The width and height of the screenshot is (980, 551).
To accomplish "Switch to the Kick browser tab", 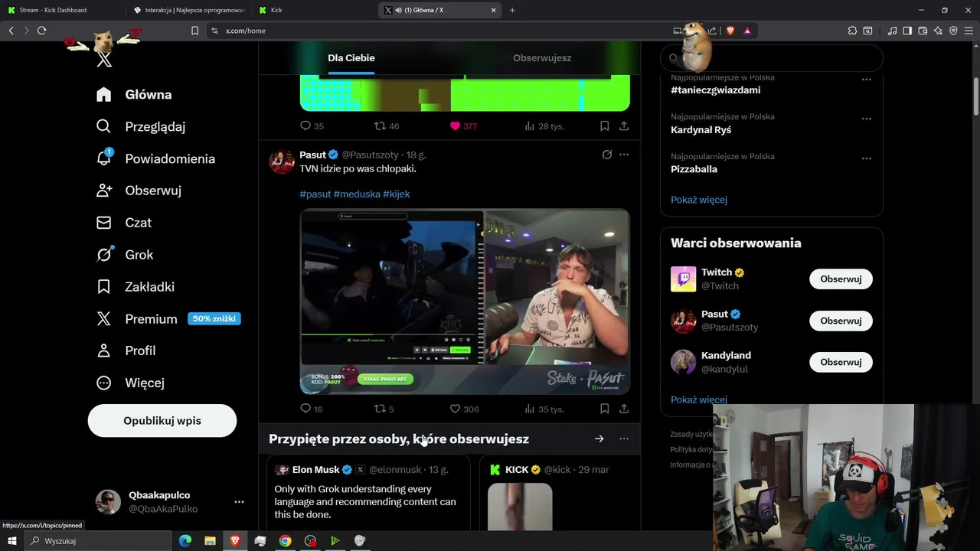I will point(314,10).
